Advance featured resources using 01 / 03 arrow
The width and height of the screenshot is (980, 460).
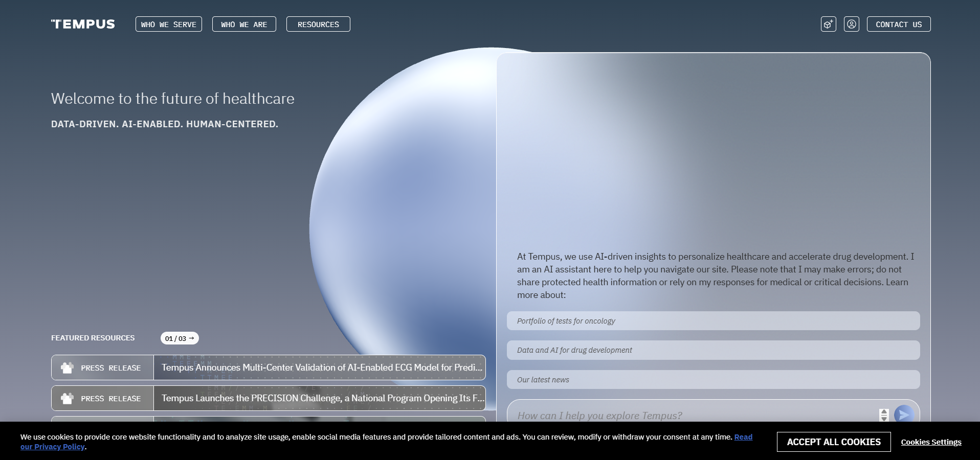coord(180,338)
